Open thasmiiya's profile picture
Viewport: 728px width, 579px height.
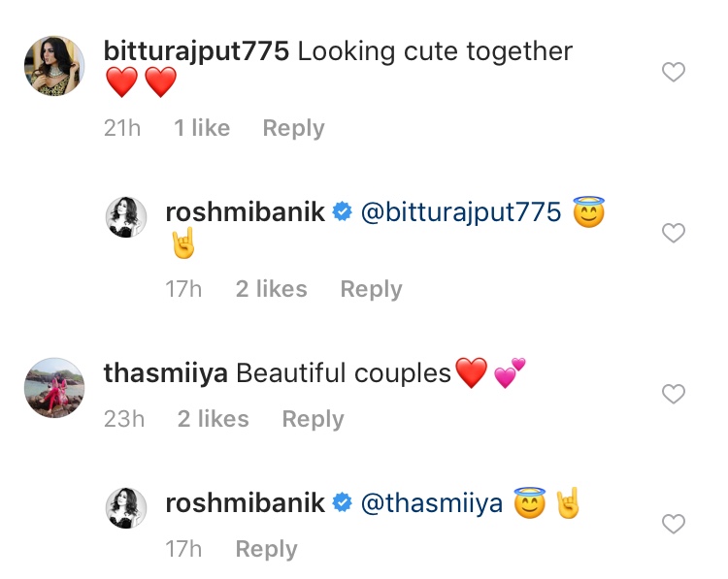51,389
